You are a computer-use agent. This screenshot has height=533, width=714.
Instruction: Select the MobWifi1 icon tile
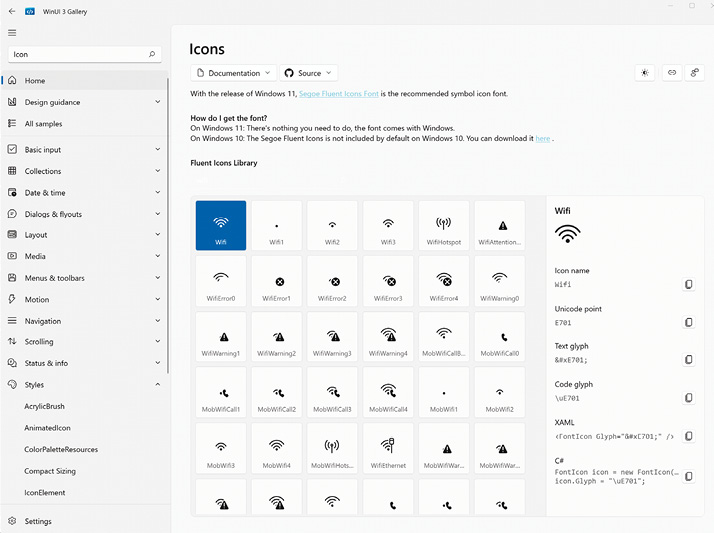[444, 392]
